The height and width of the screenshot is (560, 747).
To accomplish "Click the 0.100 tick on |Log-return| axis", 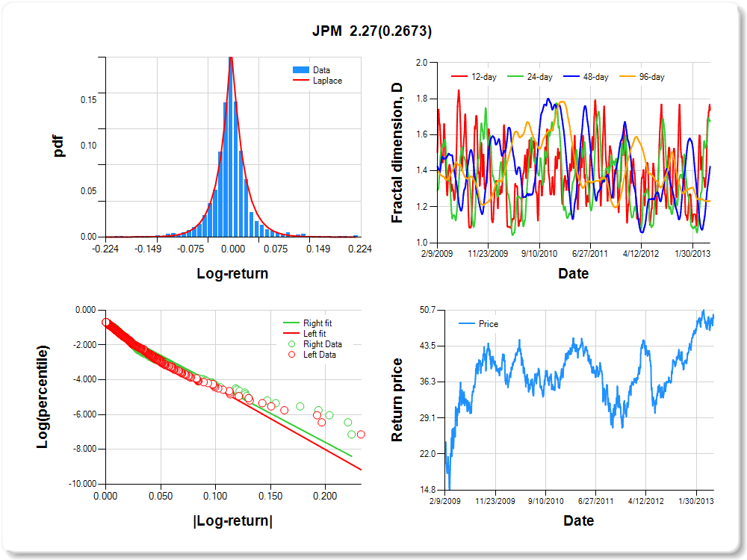I will point(215,497).
